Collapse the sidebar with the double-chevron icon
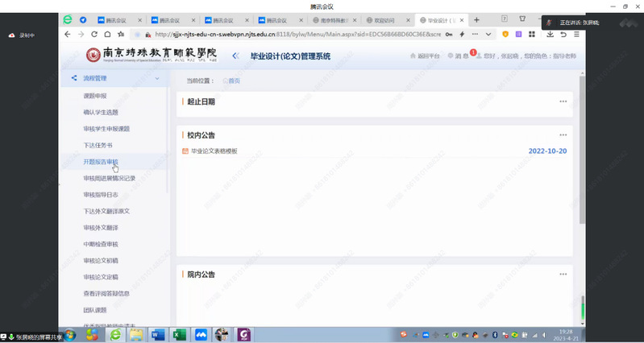This screenshot has width=644, height=343. (235, 56)
